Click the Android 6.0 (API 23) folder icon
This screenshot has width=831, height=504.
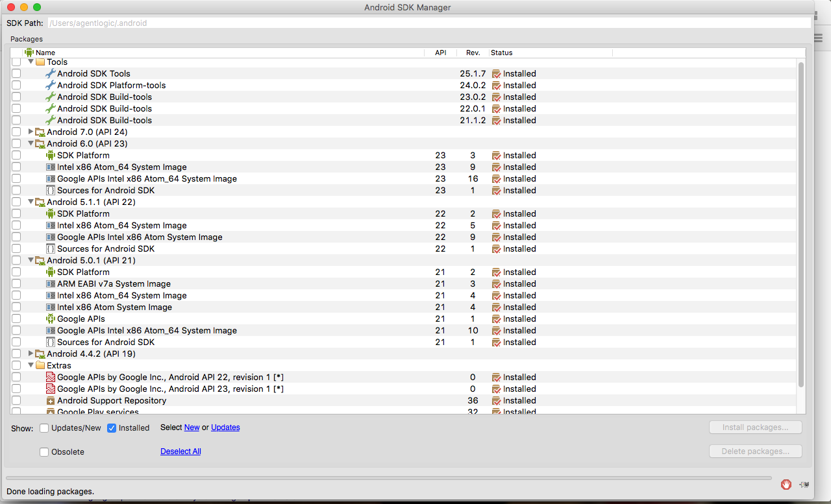coord(40,143)
